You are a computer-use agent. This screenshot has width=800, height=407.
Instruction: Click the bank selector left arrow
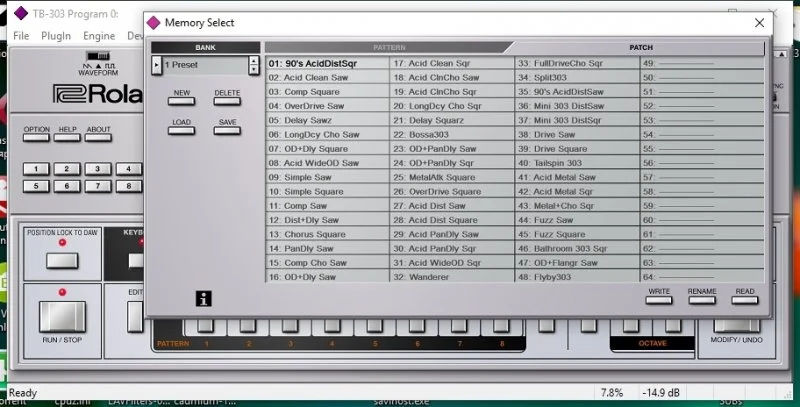tap(157, 65)
